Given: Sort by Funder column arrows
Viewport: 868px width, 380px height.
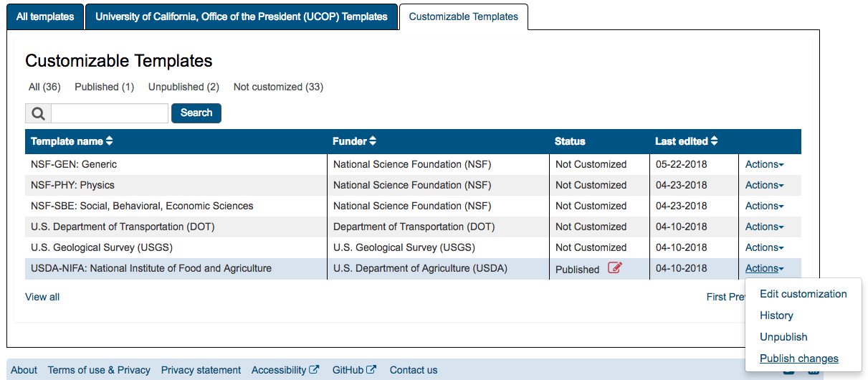Looking at the screenshot, I should pos(373,141).
